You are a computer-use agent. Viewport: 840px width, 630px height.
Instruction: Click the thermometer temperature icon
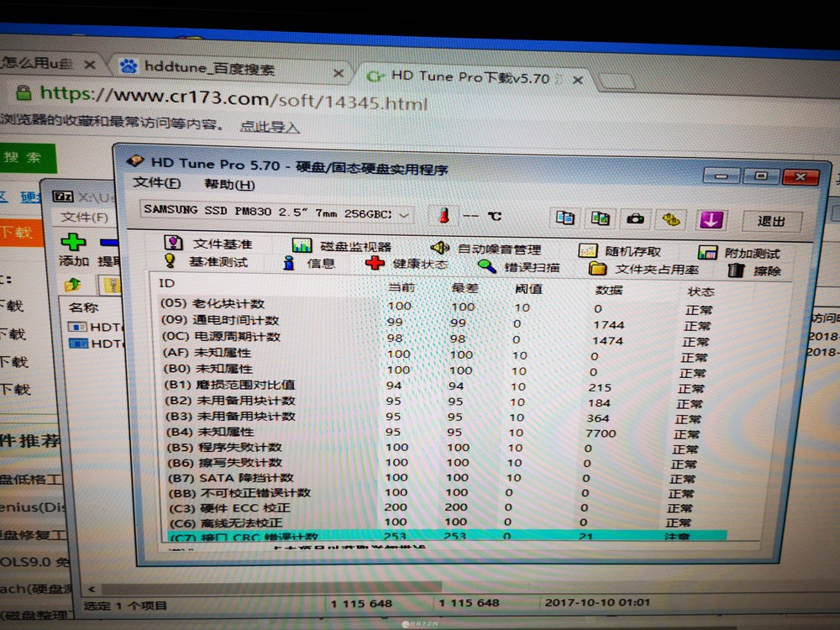(443, 215)
